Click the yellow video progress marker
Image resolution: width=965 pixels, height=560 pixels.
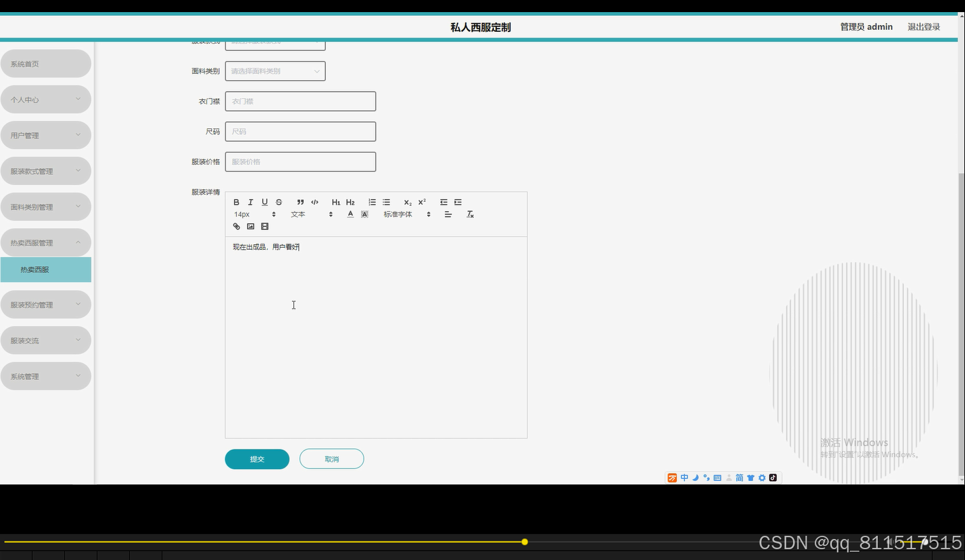(525, 542)
